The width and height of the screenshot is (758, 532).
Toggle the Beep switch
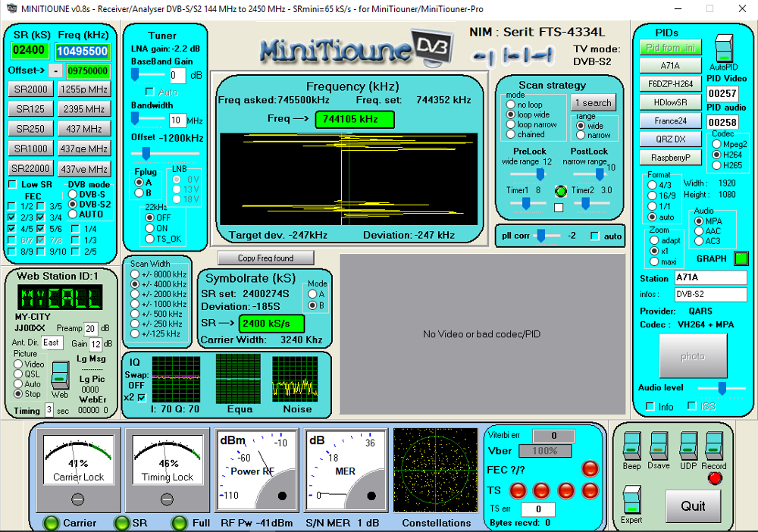(x=631, y=446)
